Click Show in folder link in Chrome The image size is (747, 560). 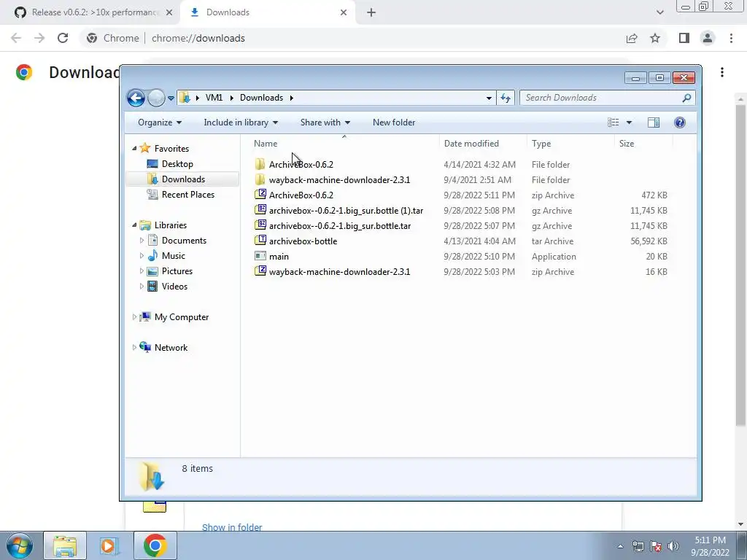(x=232, y=526)
